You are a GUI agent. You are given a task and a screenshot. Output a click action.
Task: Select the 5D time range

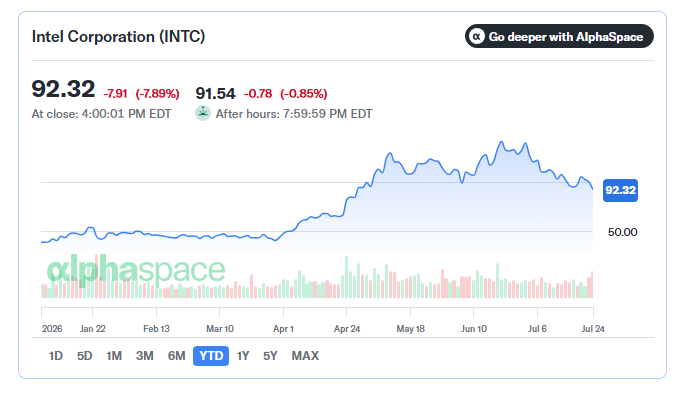coord(84,356)
